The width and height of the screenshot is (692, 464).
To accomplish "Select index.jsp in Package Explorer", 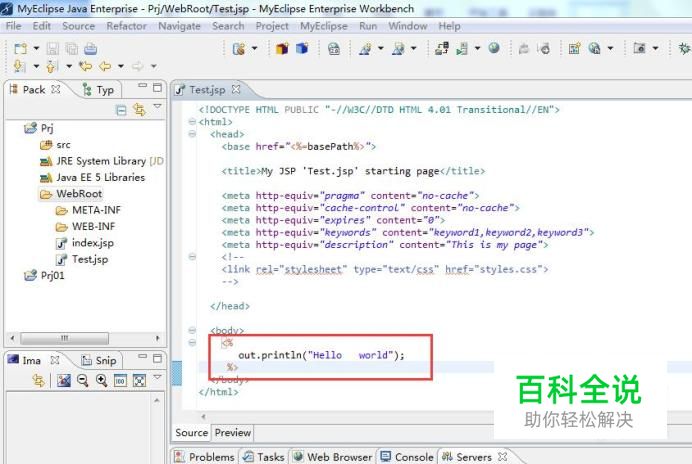I will (85, 242).
